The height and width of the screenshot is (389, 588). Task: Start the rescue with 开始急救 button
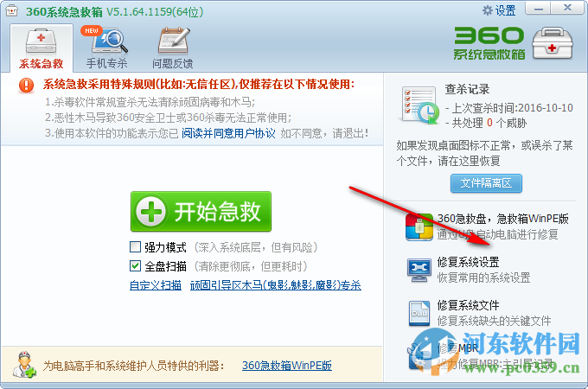pyautogui.click(x=201, y=212)
